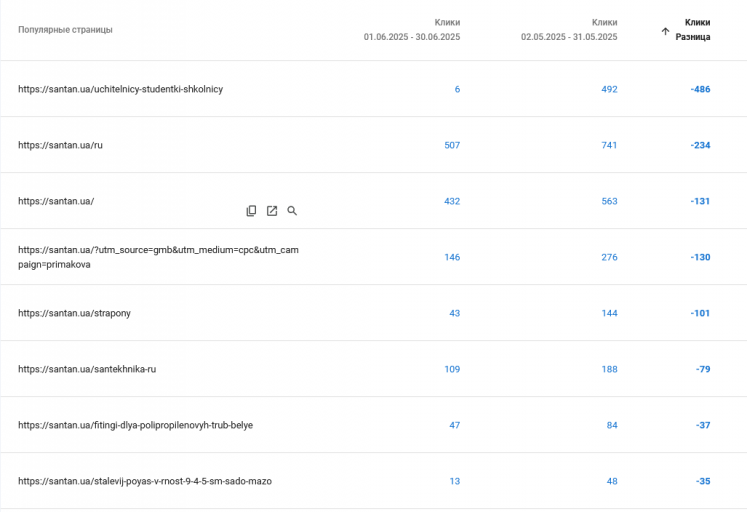Viewport: 747px width, 512px height.
Task: Select the fitingi-dlya-polipropilenovyh-trub-belye row
Action: (x=374, y=425)
